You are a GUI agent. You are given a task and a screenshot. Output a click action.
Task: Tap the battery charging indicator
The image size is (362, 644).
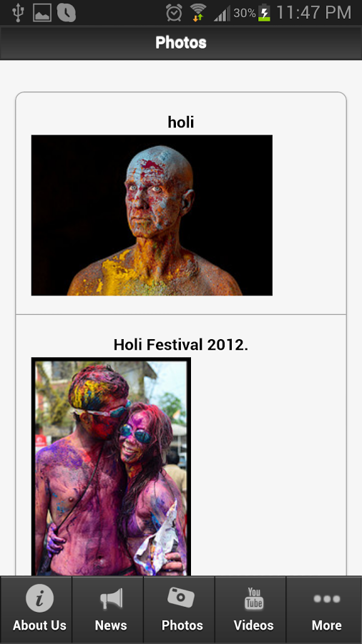[264, 13]
